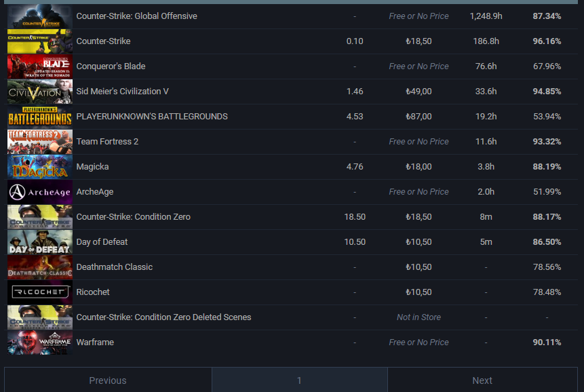The width and height of the screenshot is (584, 392).
Task: Click the 90.11% rating value
Action: coord(547,342)
